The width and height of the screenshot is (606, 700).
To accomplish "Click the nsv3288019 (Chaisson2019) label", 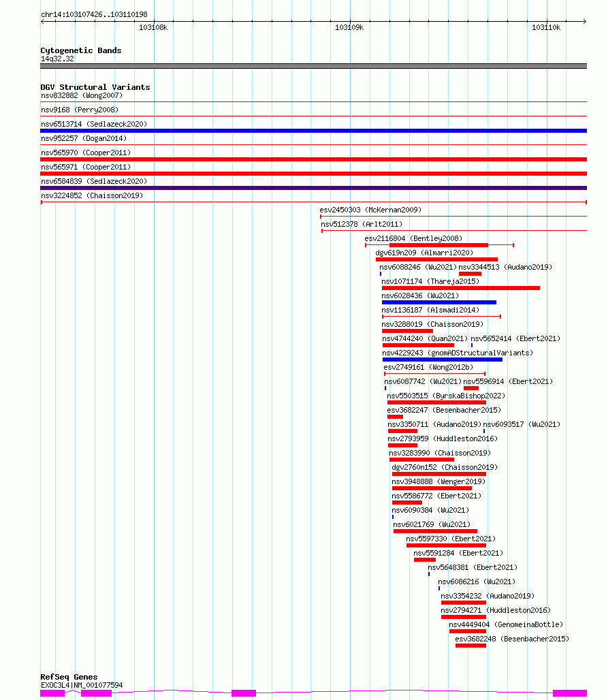I will [432, 324].
